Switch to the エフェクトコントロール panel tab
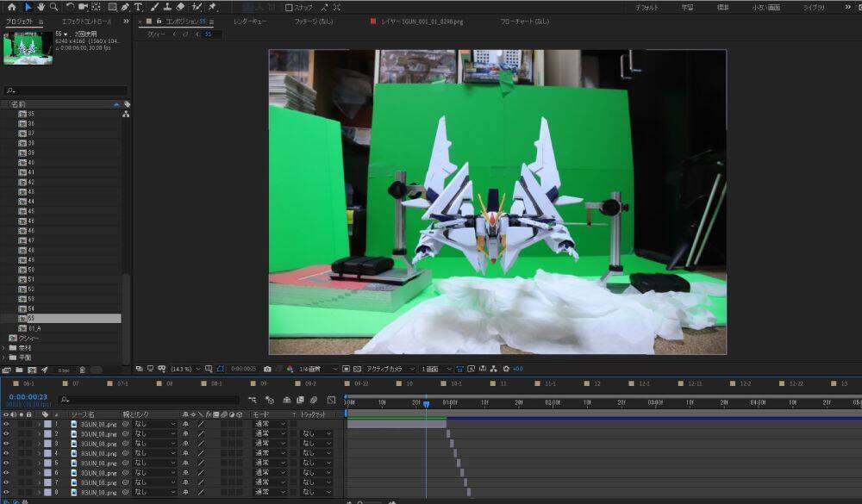The height and width of the screenshot is (504, 862). click(86, 22)
